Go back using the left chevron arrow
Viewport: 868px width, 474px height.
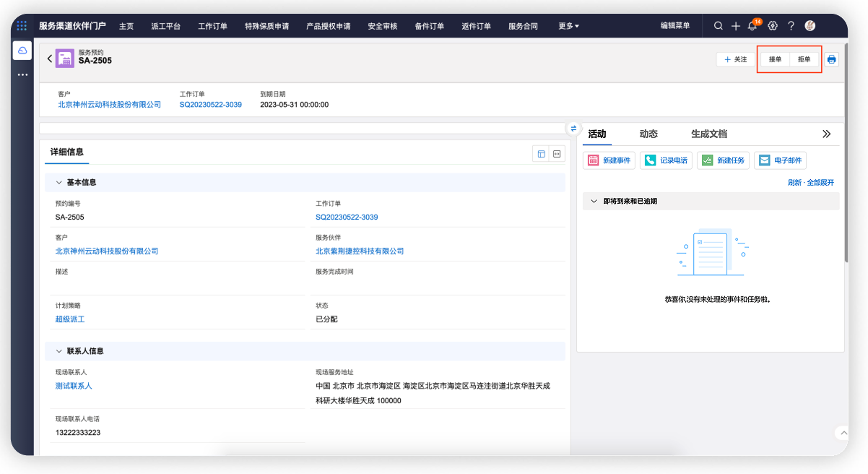tap(50, 59)
